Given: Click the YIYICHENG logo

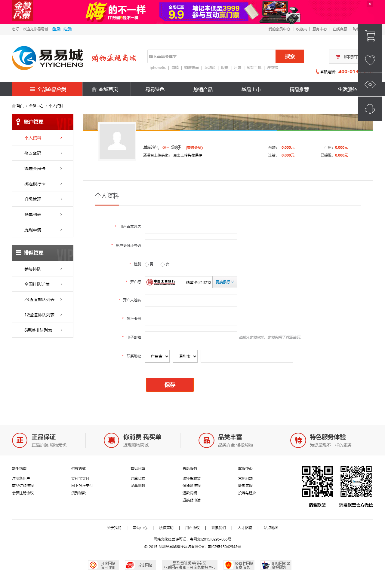Looking at the screenshot, I should click(48, 58).
